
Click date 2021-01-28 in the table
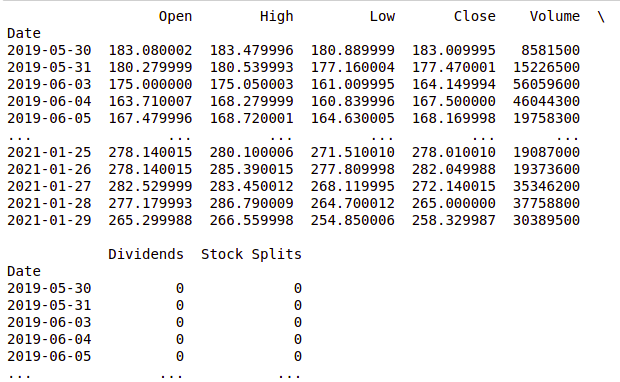(x=49, y=203)
